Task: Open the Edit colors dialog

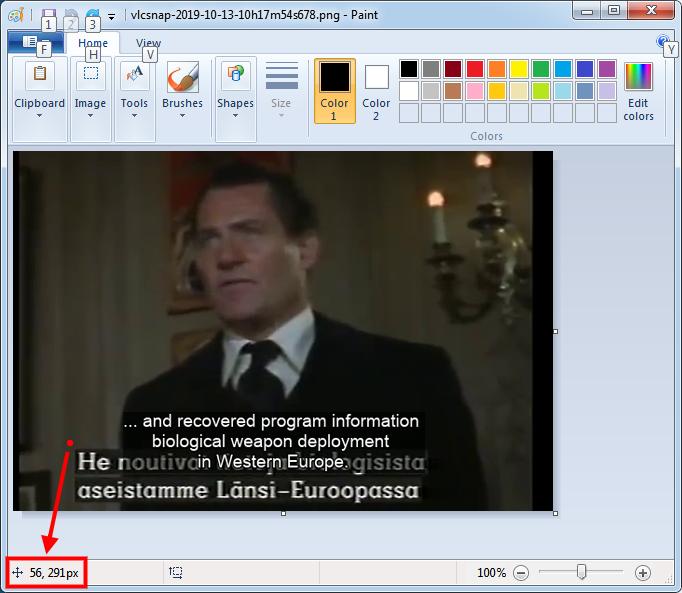Action: click(638, 91)
